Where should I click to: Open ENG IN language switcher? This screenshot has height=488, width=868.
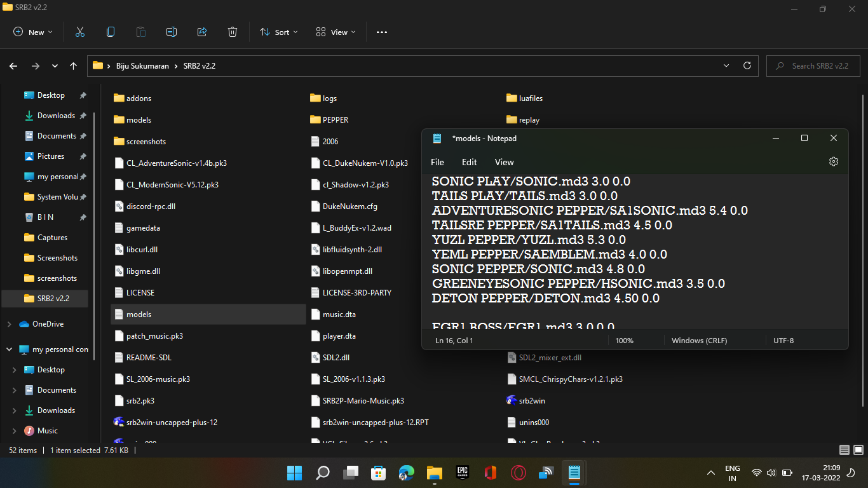coord(732,473)
